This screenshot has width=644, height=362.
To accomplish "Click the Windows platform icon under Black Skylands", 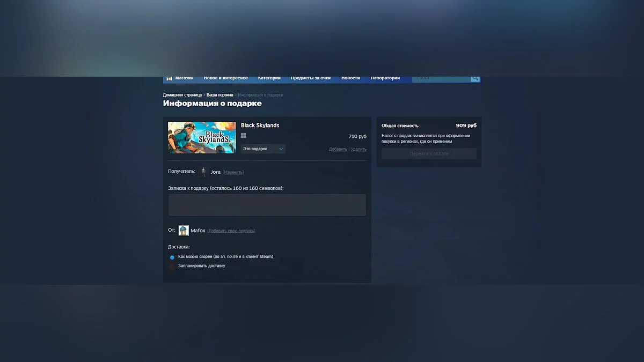I will pyautogui.click(x=244, y=136).
